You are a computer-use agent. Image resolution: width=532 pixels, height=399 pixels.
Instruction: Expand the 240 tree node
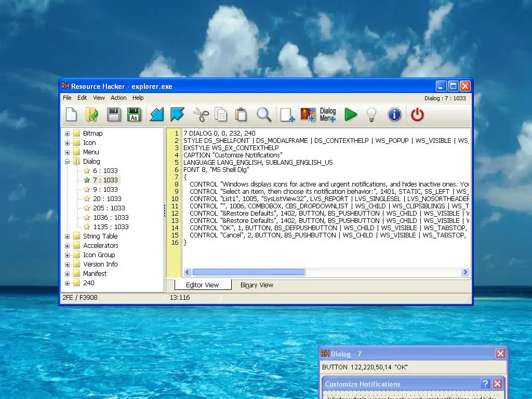click(67, 283)
